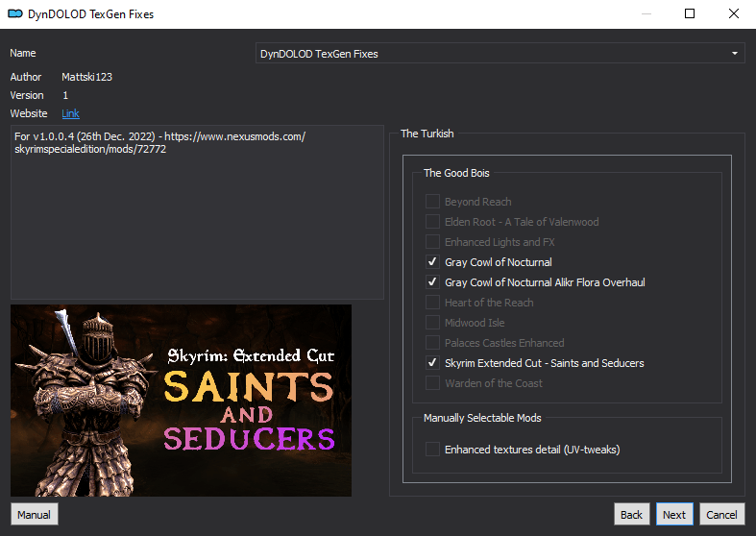
Task: Enable the Beyond Reach checkbox
Action: coord(432,202)
